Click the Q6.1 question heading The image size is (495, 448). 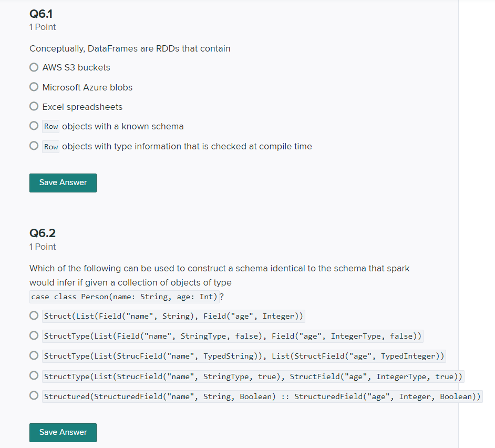(x=40, y=14)
